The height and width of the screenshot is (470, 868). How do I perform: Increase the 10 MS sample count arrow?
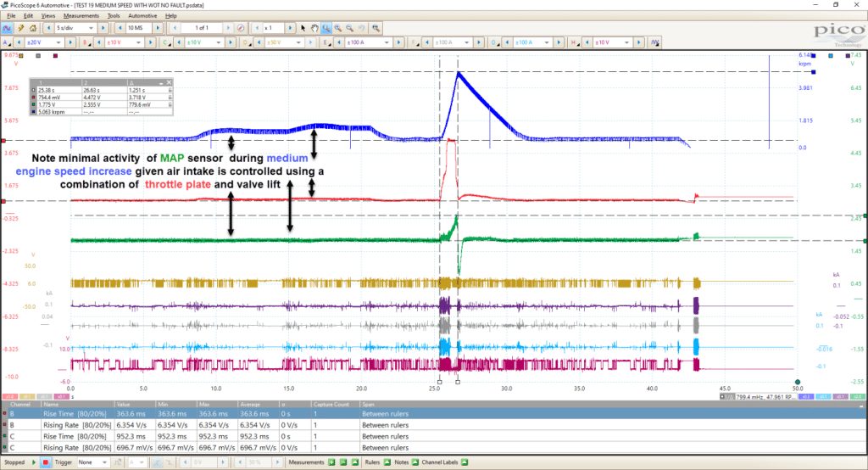pos(157,28)
